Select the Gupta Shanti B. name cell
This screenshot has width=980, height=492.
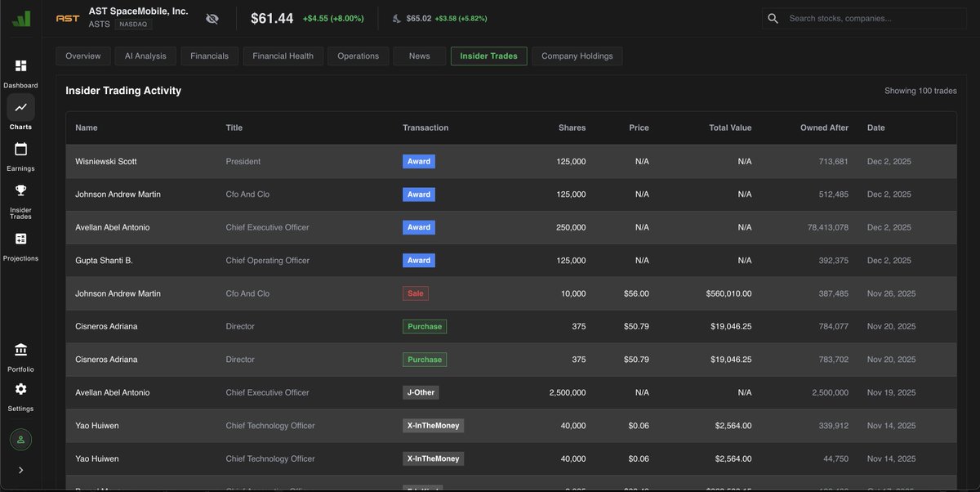(104, 261)
